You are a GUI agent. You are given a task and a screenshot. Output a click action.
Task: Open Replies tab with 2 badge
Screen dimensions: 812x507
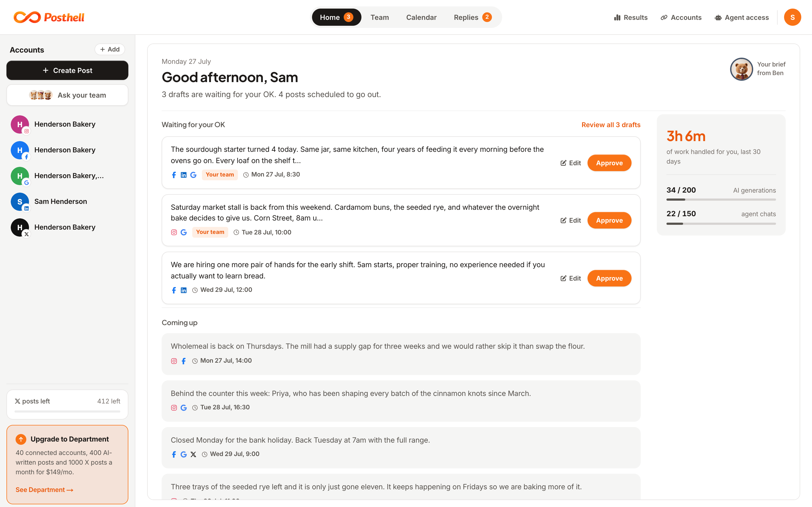[472, 17]
